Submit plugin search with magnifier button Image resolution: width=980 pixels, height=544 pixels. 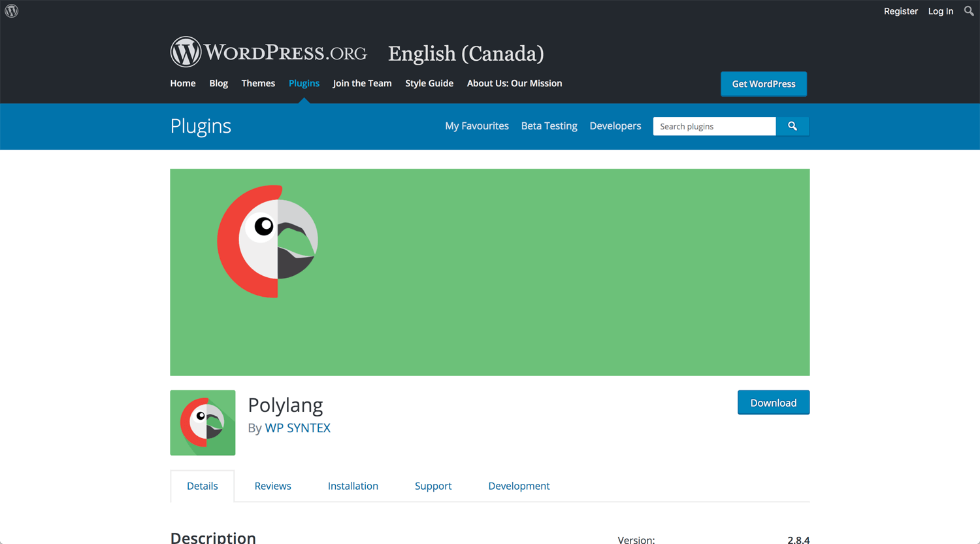click(x=792, y=126)
